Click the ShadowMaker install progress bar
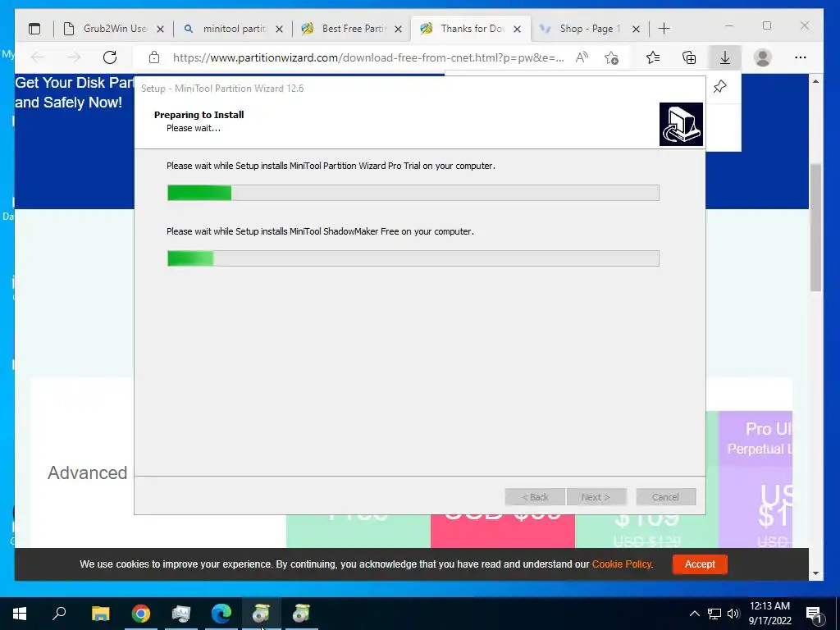The height and width of the screenshot is (630, 840). [413, 258]
